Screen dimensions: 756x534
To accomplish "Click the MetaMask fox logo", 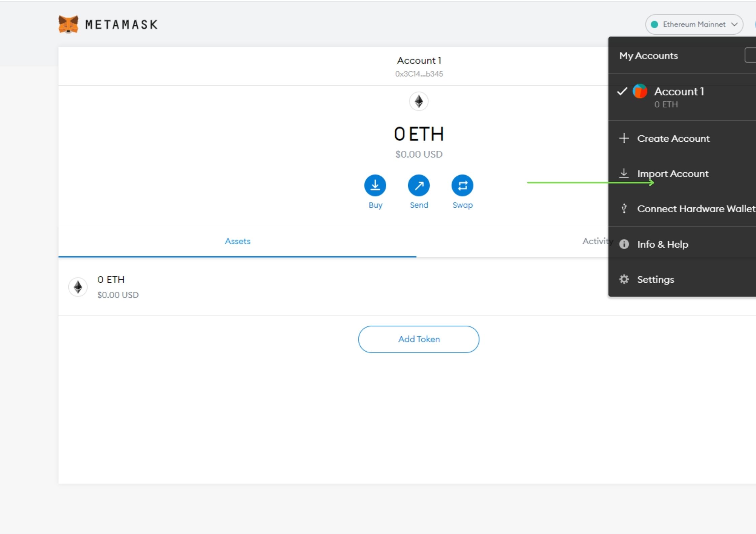I will click(x=68, y=24).
